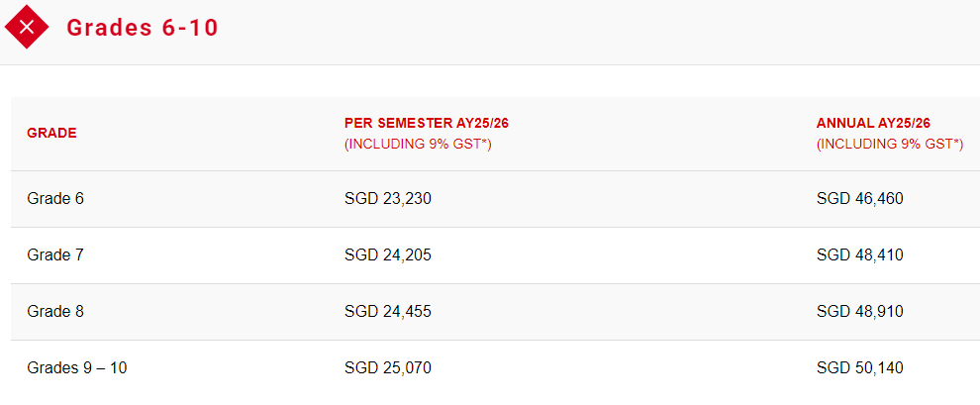Click the ANNUAL AY25/26 column header

point(873,124)
